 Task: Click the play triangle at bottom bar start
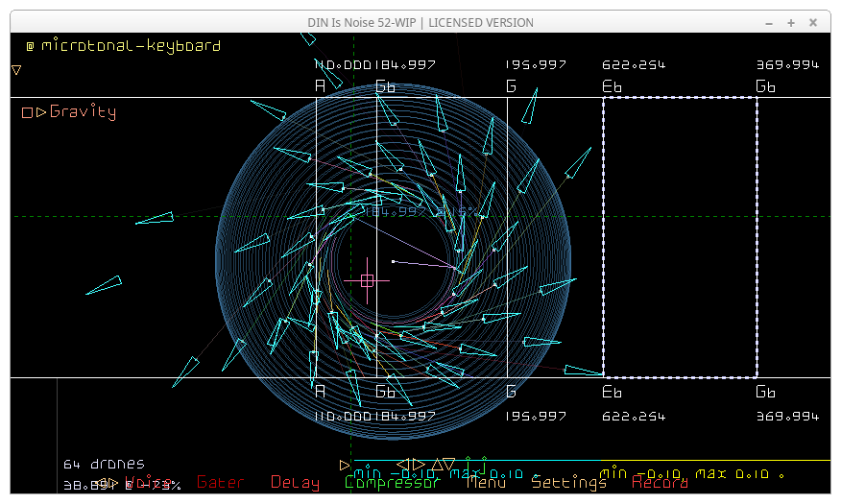click(x=345, y=465)
